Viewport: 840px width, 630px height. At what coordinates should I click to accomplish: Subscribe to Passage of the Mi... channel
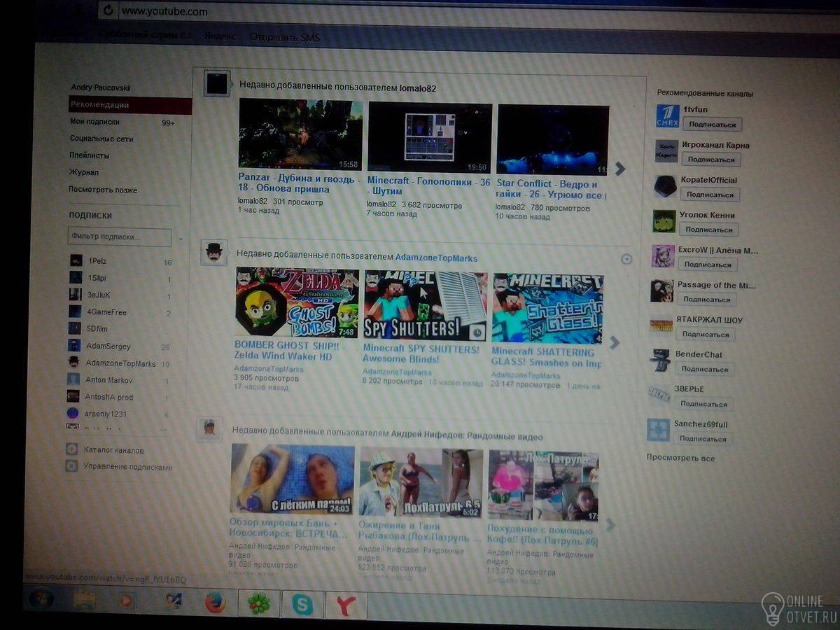706,300
